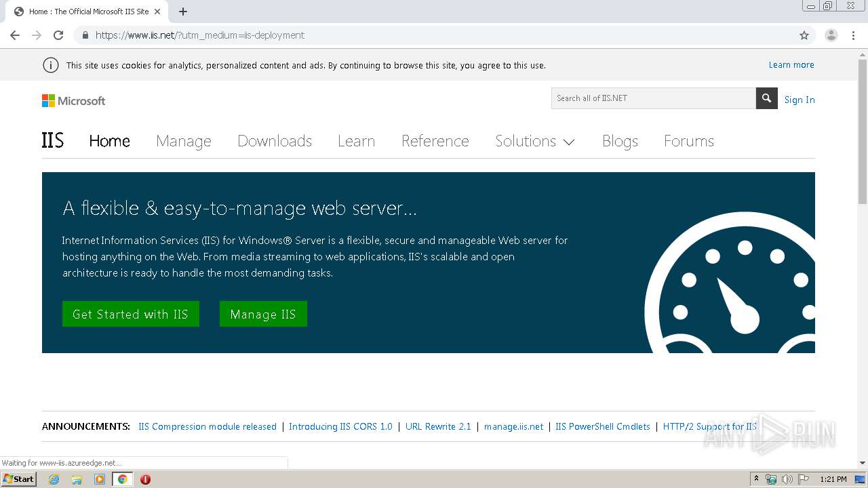Open Introducing IIS CORS 1.0 link
868x488 pixels.
[340, 426]
